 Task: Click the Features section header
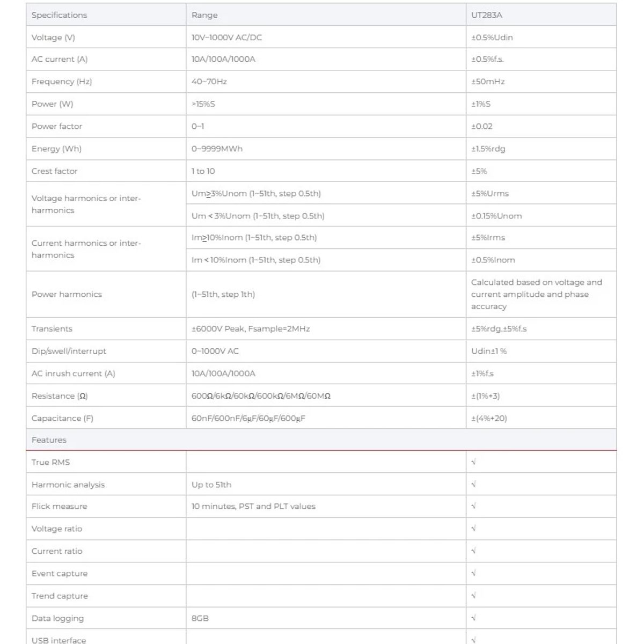click(321, 440)
